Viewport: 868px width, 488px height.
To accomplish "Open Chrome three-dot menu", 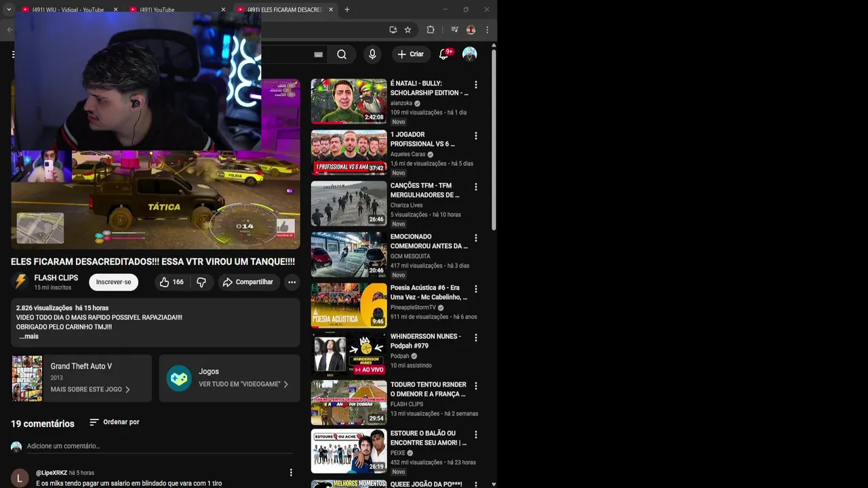I will 487,30.
